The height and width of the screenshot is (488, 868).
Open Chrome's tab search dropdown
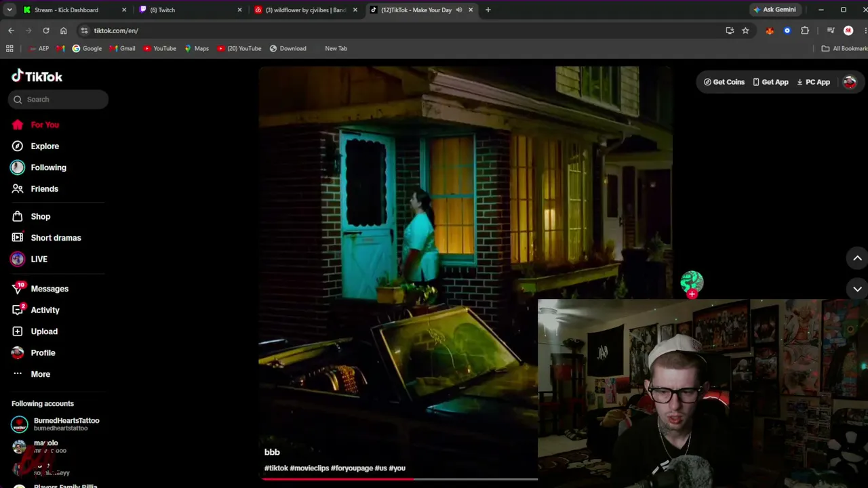point(9,10)
